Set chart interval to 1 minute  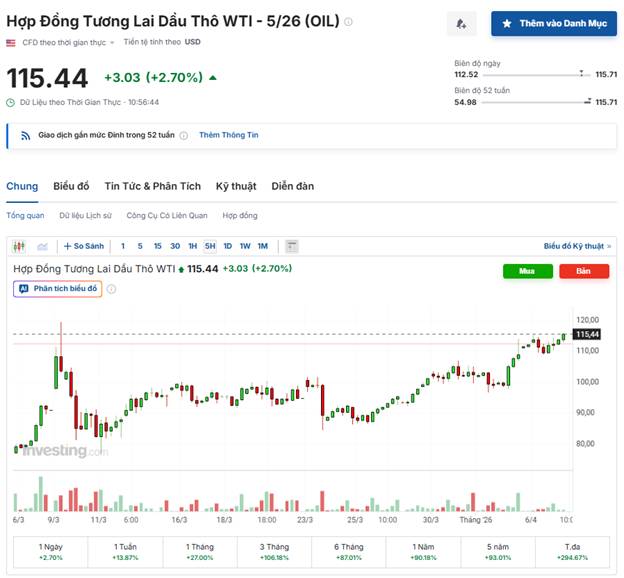pyautogui.click(x=123, y=246)
